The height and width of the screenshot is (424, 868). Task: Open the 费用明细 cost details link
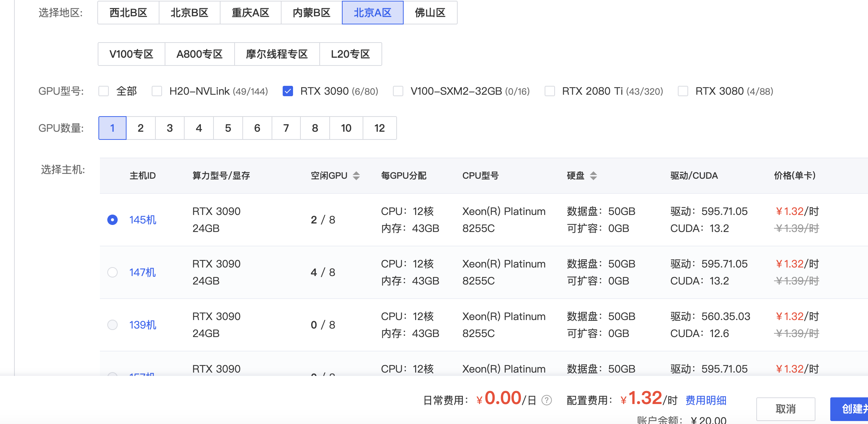point(706,400)
